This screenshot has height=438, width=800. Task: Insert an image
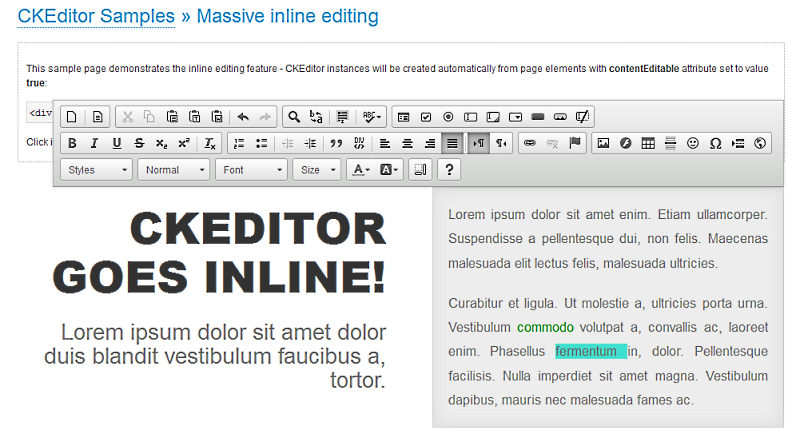pos(603,143)
